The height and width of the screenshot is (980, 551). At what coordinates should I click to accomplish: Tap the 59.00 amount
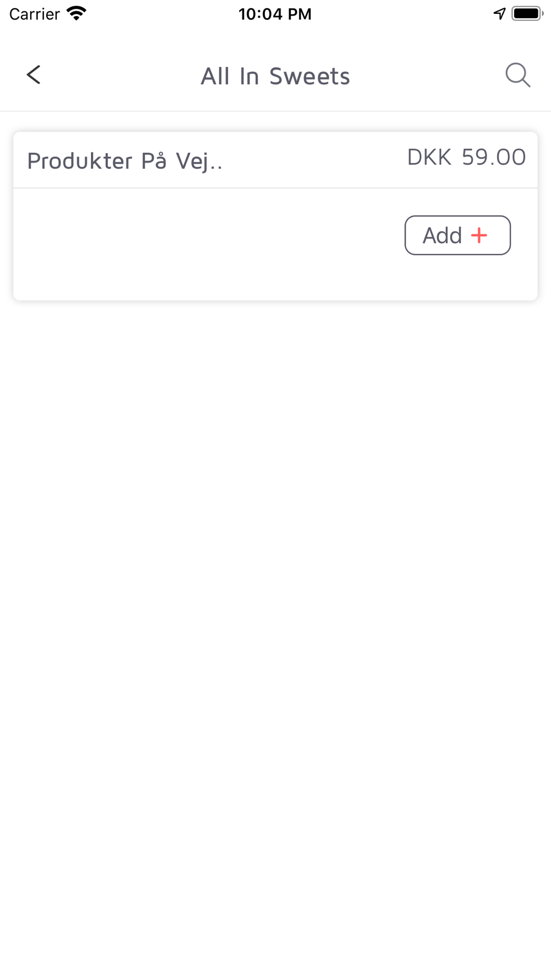[x=494, y=157]
